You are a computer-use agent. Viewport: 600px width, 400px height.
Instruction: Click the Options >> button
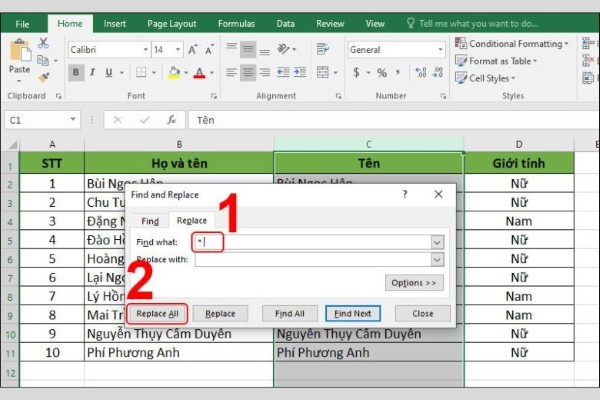413,283
